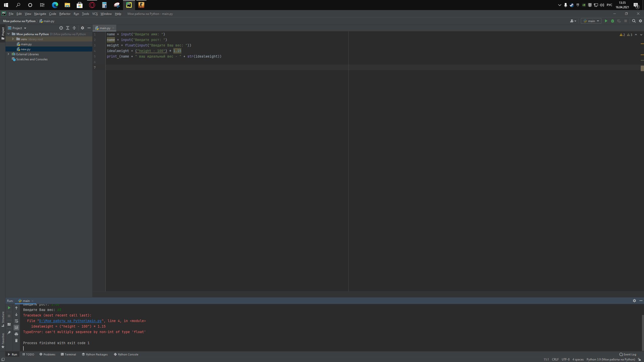Click Collapse All icon in Project panel
644x362 pixels.
point(74,28)
